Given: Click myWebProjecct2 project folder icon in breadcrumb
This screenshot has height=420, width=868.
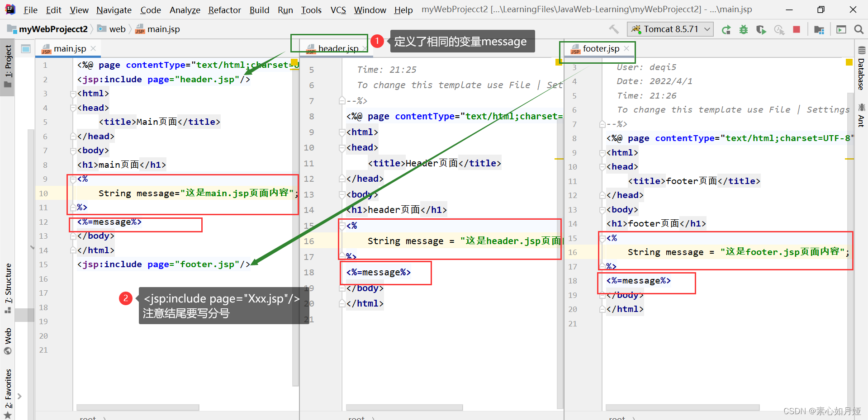Looking at the screenshot, I should coord(12,29).
